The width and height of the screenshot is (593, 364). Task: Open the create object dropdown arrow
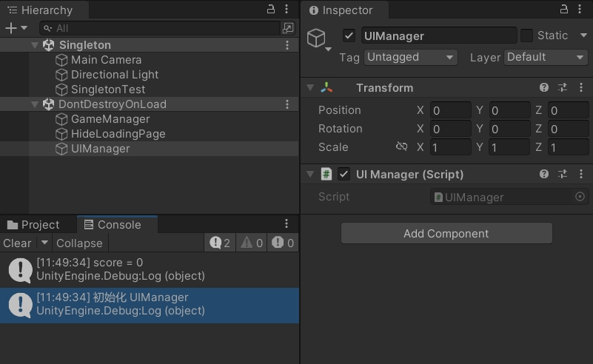point(24,28)
